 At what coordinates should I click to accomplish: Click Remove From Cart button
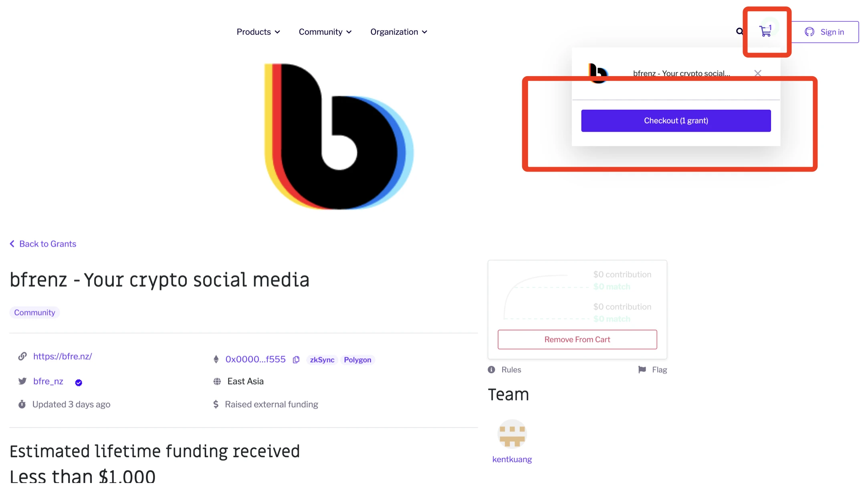577,339
